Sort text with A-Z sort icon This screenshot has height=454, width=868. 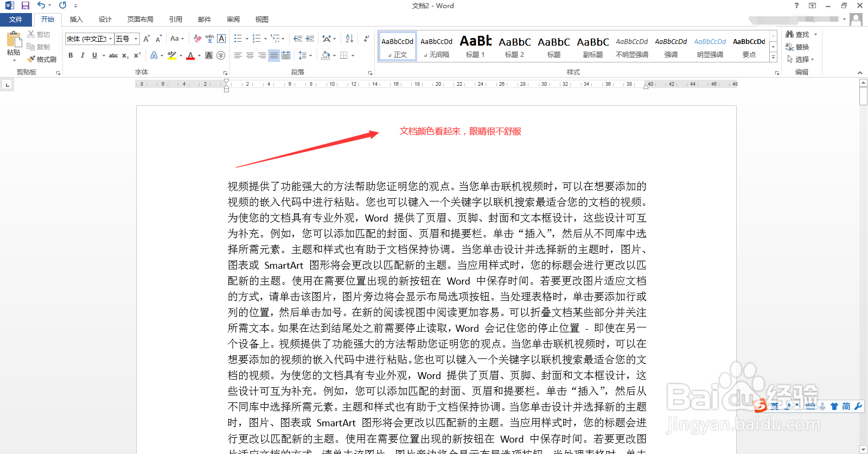(349, 39)
